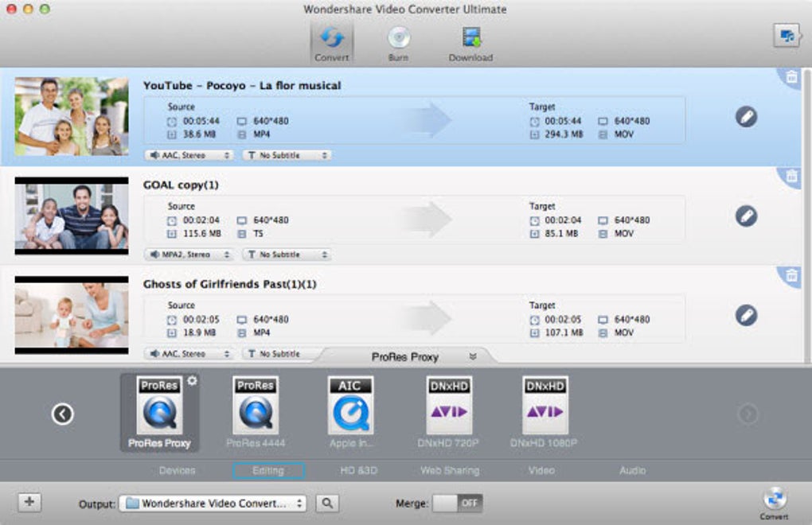This screenshot has height=525, width=812.
Task: Edit the GOAL copy(1) video with pencil icon
Action: tap(746, 216)
